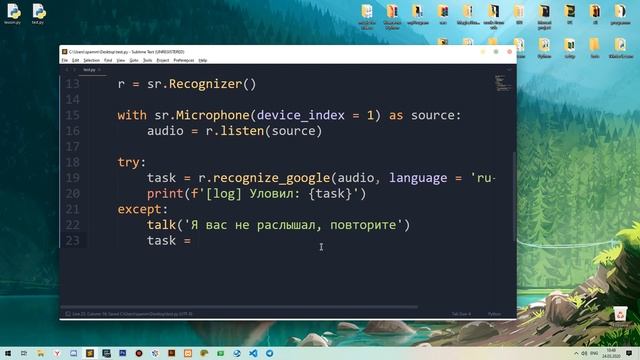Click line number 13 in the gutter
This screenshot has height=360, width=640.
[x=73, y=84]
